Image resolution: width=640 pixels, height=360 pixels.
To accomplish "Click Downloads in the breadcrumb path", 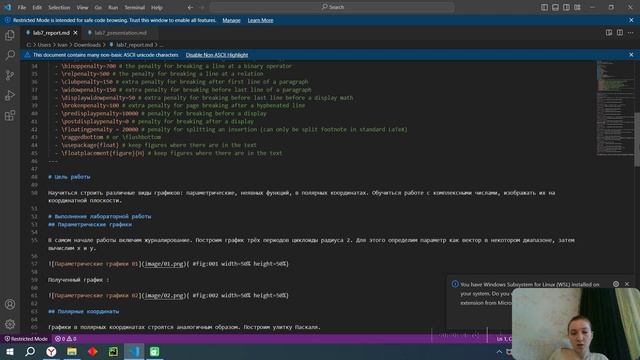I will coord(87,45).
